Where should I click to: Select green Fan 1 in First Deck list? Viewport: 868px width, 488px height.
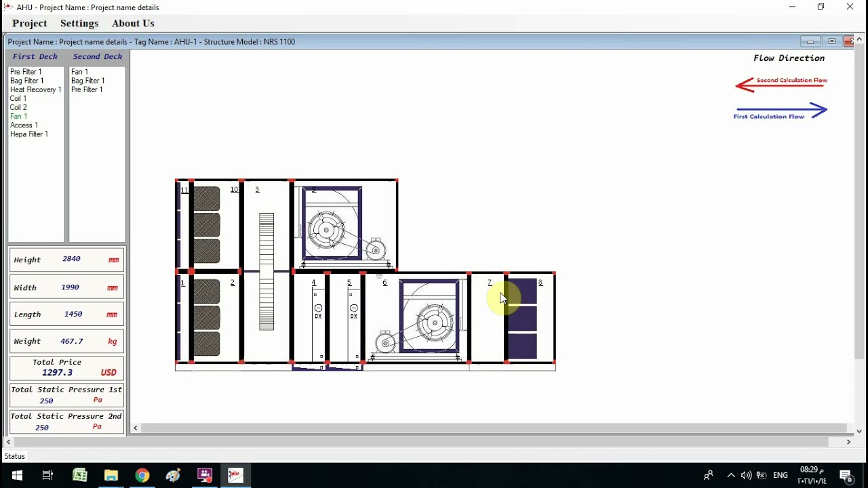[19, 117]
